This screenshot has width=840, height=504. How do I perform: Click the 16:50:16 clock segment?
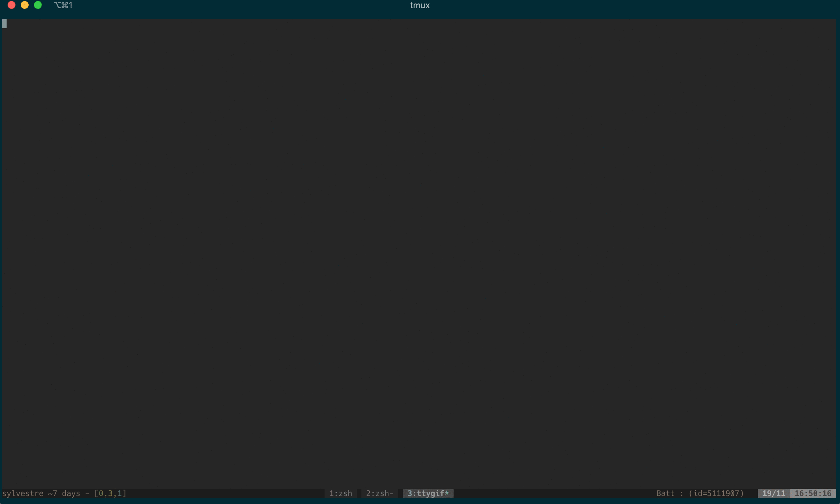tap(813, 493)
